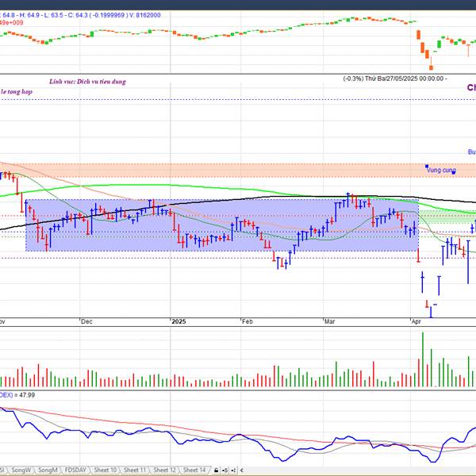Screen dimensions: 476x476
Task: Click the 'Apr' time axis label
Action: pos(416,321)
